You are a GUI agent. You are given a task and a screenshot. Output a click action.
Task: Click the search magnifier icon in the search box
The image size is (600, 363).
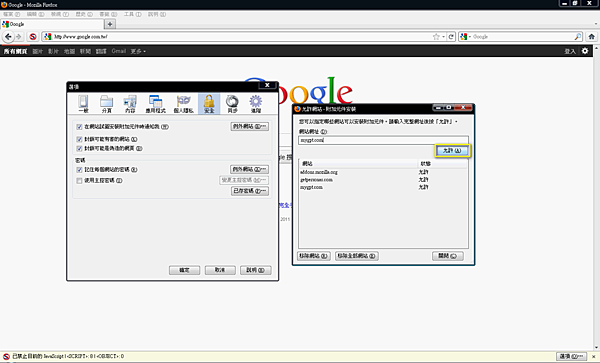click(578, 37)
